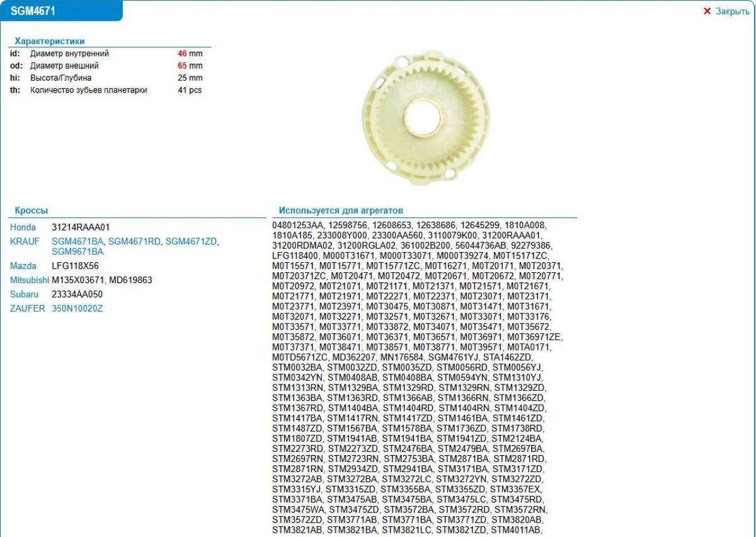Open the ZAUFER brand link

pyautogui.click(x=27, y=308)
